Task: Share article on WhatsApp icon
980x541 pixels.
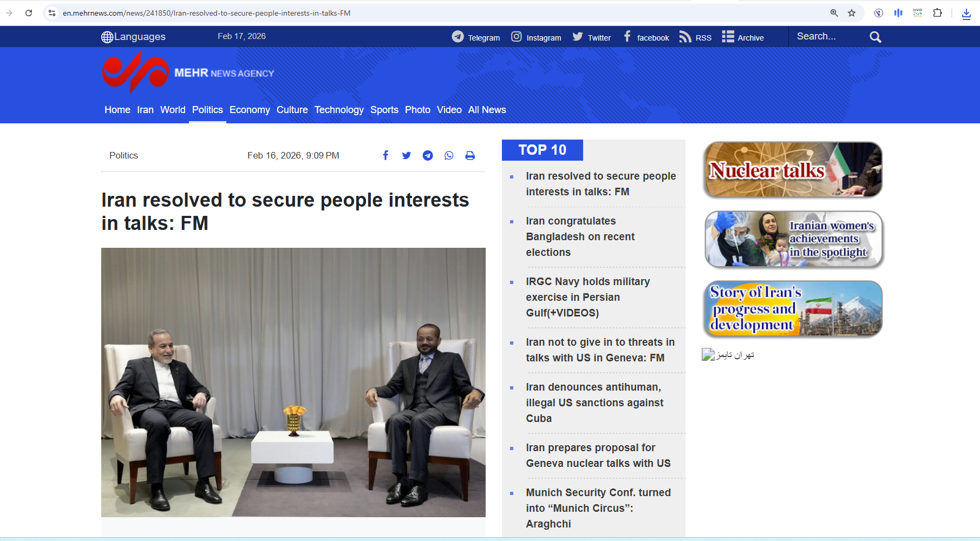Action: [449, 156]
